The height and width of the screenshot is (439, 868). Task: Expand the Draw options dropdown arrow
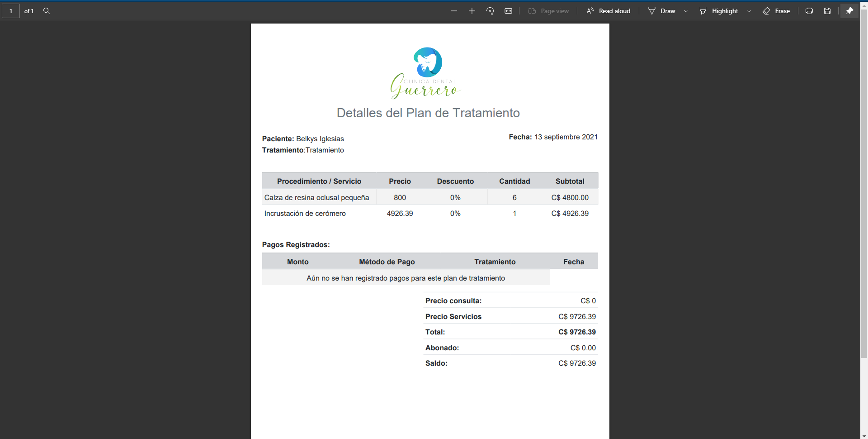686,11
